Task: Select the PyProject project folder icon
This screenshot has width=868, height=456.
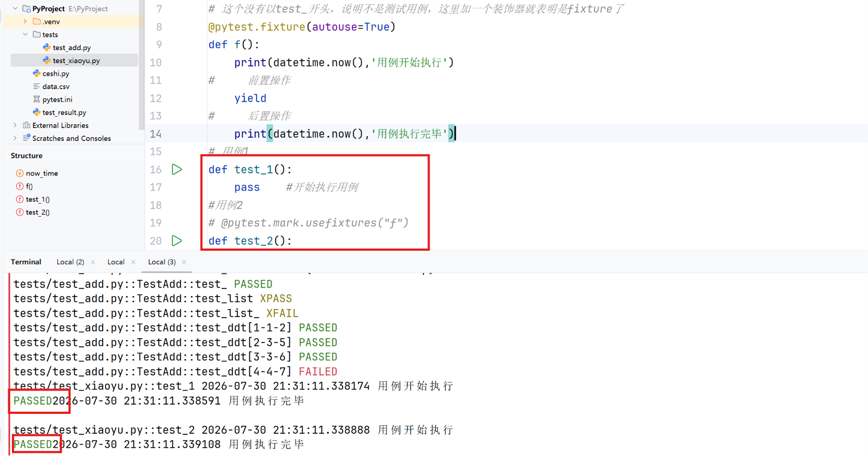Action: tap(26, 9)
